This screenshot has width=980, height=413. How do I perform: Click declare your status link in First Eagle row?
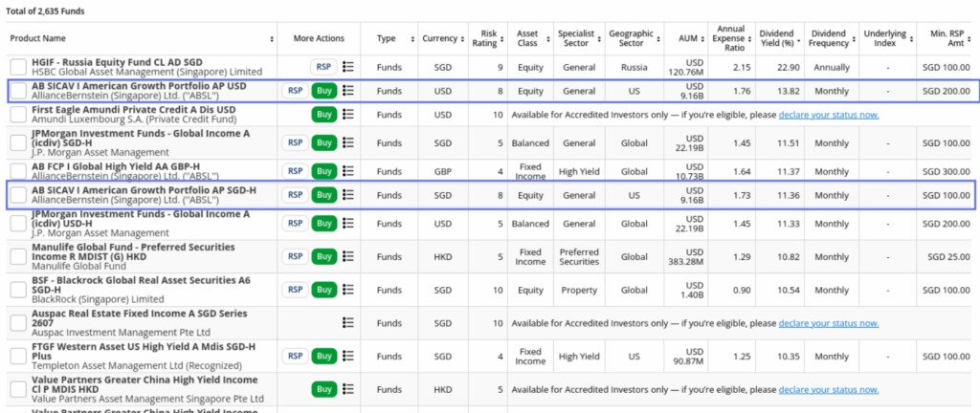(x=829, y=115)
